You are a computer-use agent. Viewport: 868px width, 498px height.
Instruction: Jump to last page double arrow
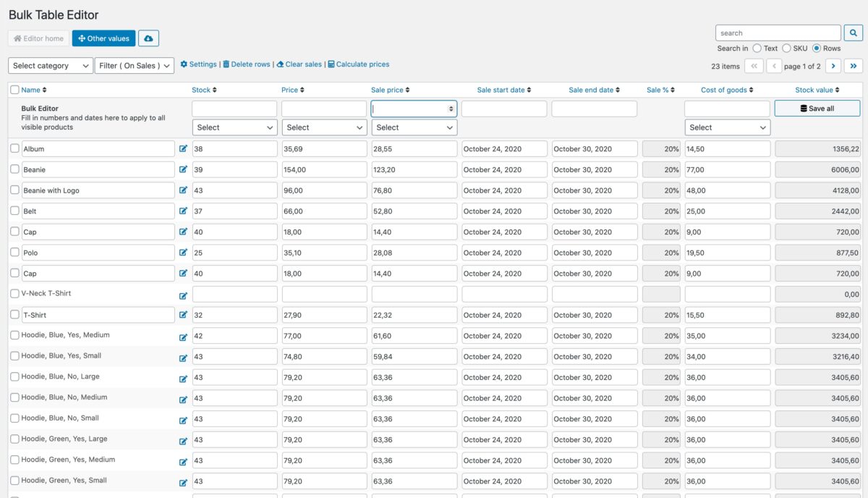coord(854,66)
